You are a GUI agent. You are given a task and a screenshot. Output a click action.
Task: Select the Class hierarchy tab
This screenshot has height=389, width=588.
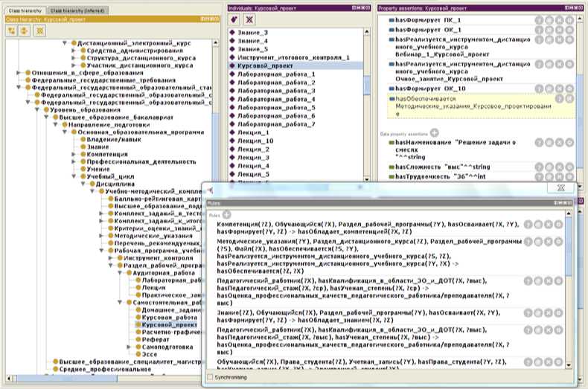[24, 11]
